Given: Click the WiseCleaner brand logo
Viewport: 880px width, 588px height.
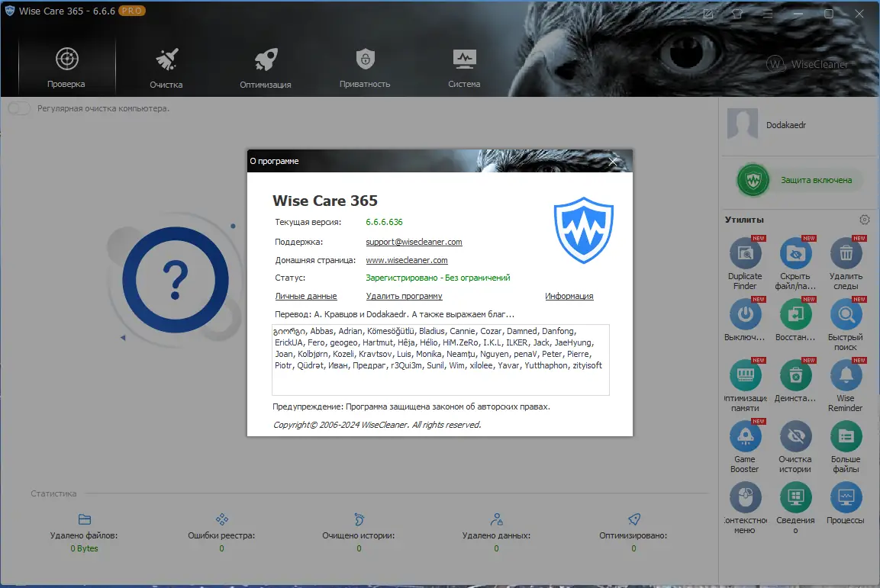Looking at the screenshot, I should pyautogui.click(x=807, y=64).
